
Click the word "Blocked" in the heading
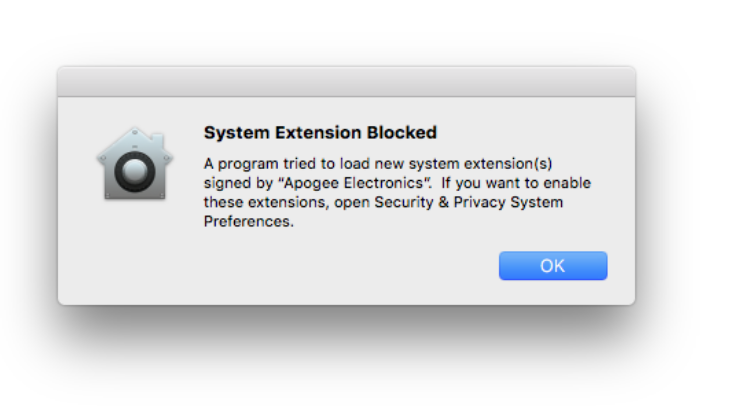402,132
